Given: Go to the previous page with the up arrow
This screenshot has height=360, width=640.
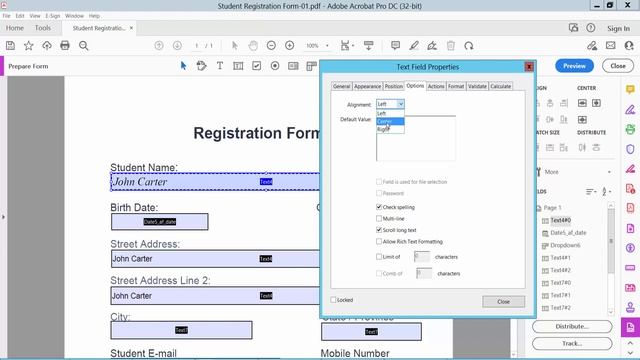Looking at the screenshot, I should pos(159,46).
